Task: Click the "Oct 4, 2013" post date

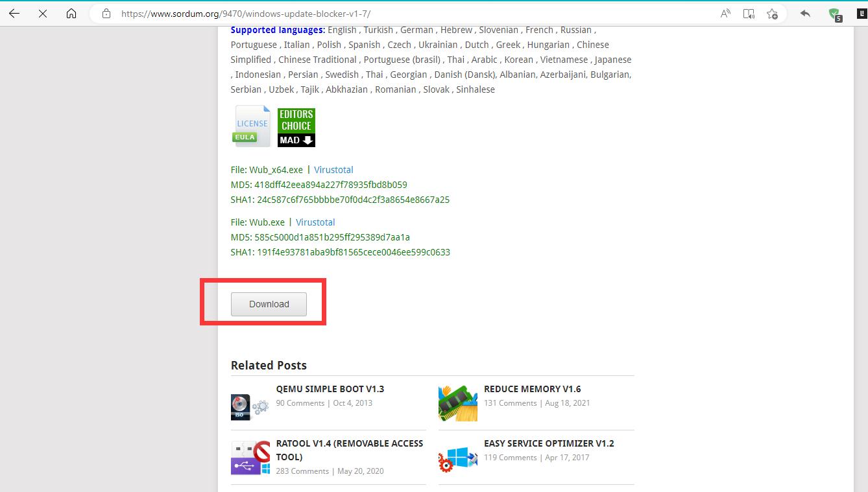Action: pyautogui.click(x=353, y=403)
